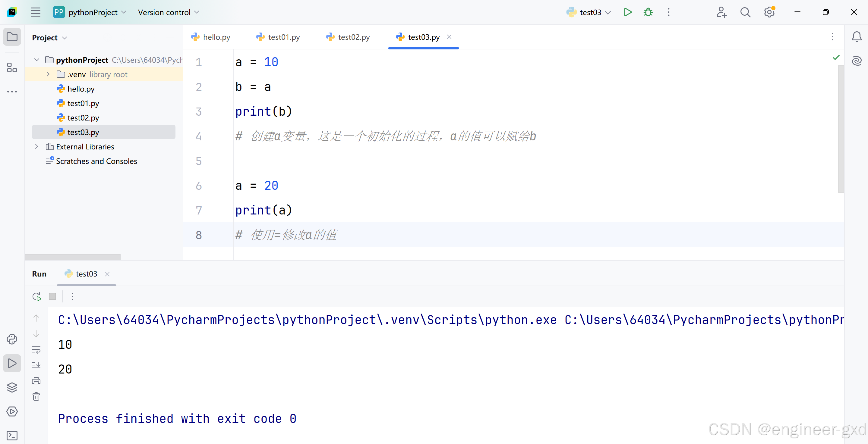The width and height of the screenshot is (868, 444).
Task: Toggle scroll to end of output
Action: pos(36,365)
